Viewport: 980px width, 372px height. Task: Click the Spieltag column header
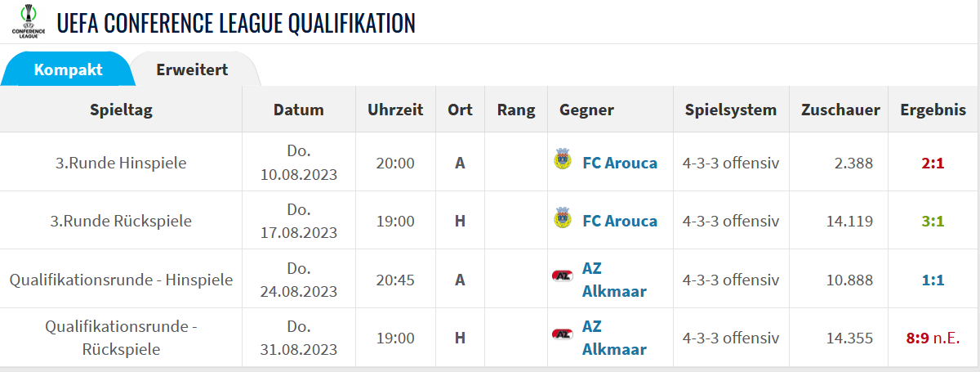(122, 110)
